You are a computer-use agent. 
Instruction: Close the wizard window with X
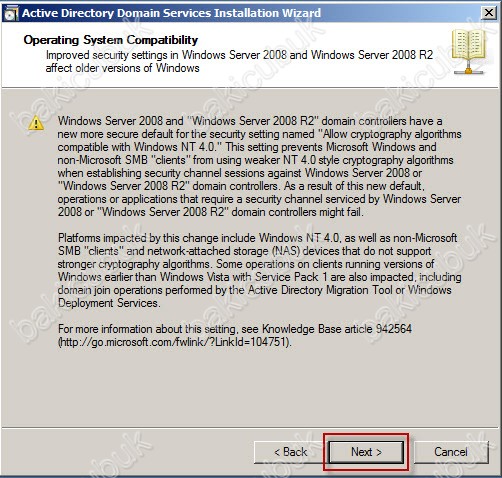click(x=489, y=13)
